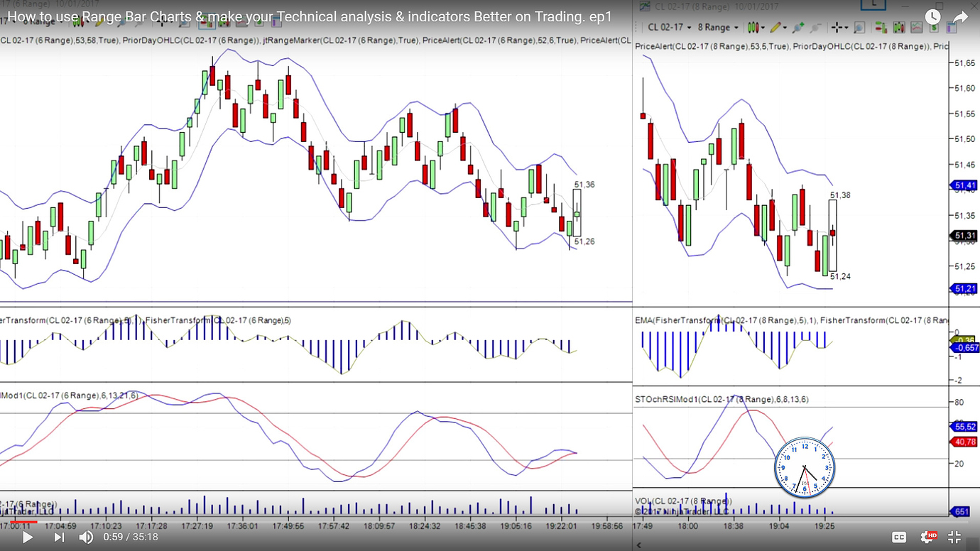Viewport: 980px width, 551px height.
Task: Expand the crosshair cursor dropdown arrow
Action: click(x=846, y=28)
